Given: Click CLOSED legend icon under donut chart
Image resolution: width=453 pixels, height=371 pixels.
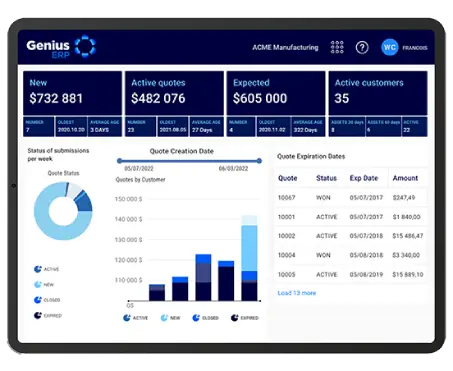Looking at the screenshot, I should coord(38,300).
